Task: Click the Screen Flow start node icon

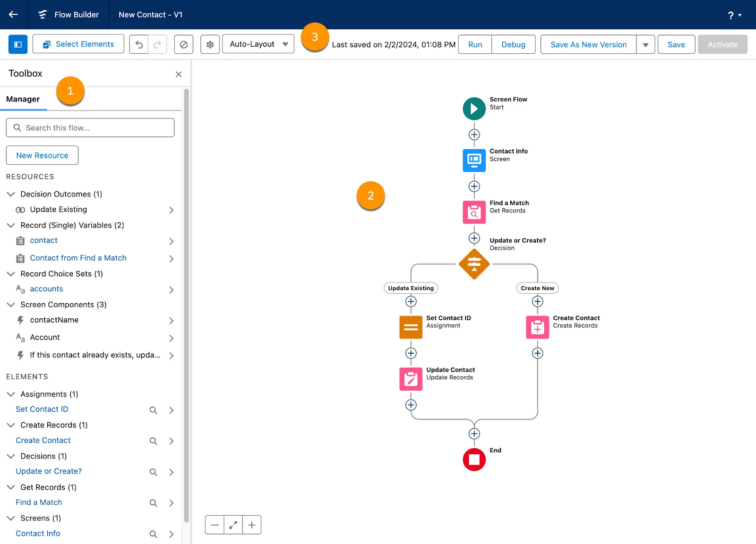Action: coord(474,109)
